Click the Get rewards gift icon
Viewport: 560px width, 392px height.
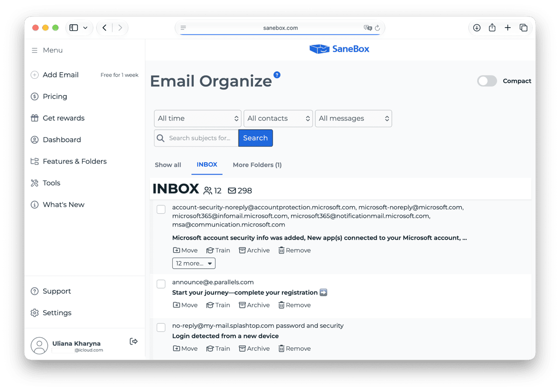35,118
